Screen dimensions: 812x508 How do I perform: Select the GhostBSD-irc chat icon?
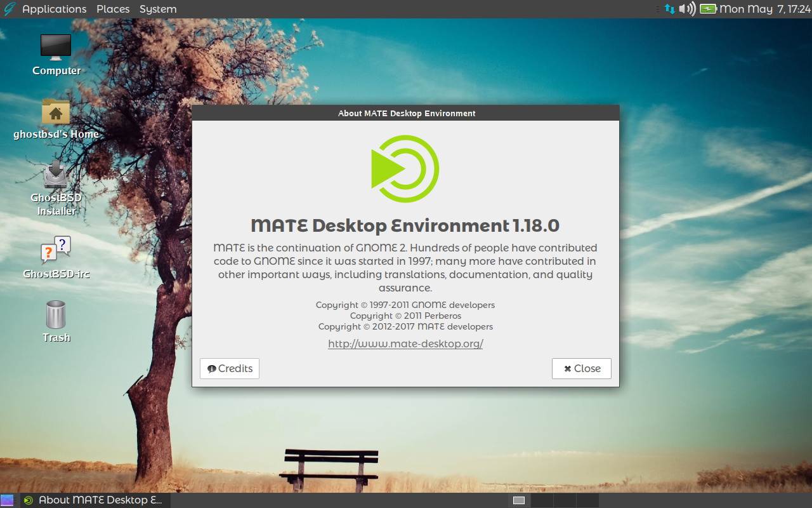pyautogui.click(x=56, y=250)
